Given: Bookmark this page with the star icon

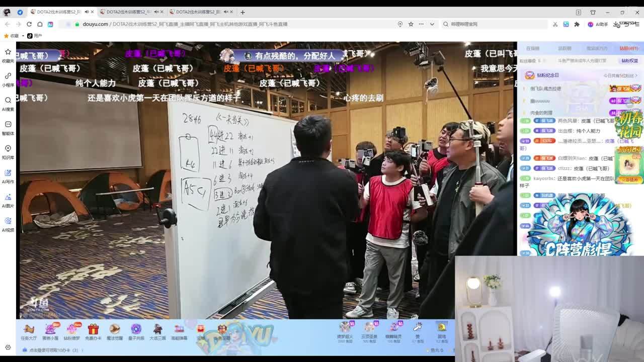Looking at the screenshot, I should point(411,24).
